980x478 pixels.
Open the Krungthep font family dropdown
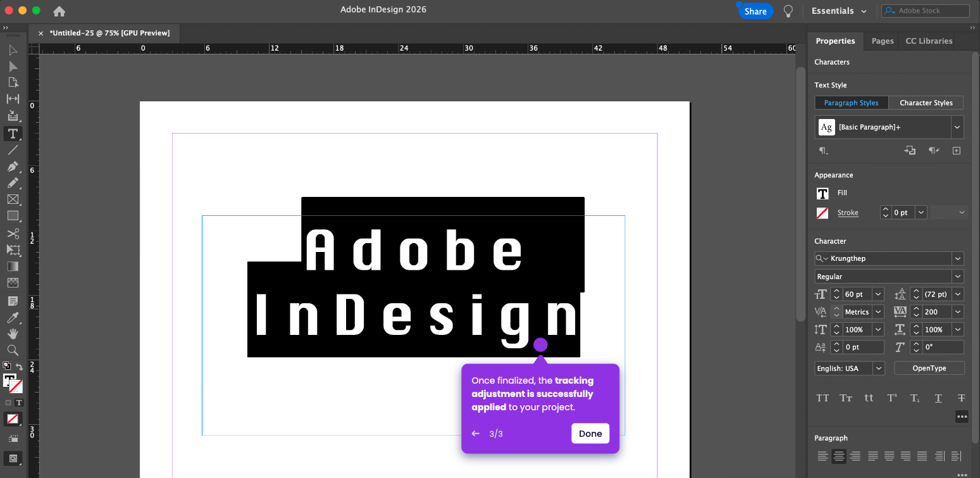pyautogui.click(x=958, y=258)
